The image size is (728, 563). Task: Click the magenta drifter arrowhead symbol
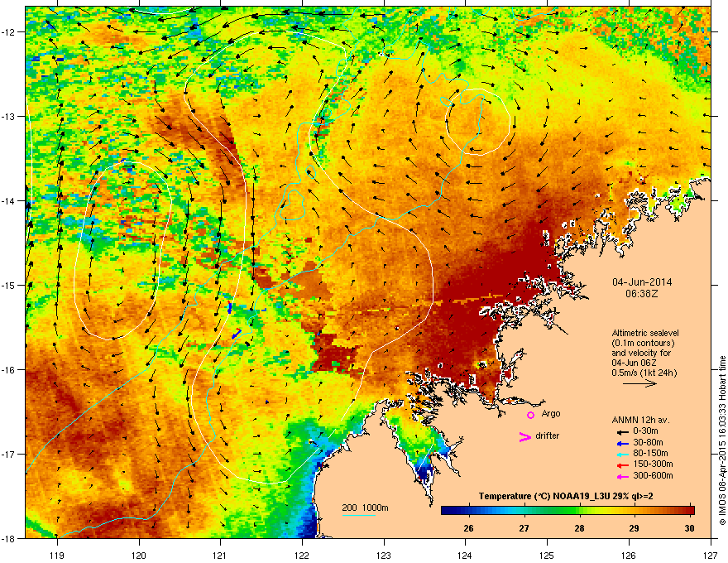pos(524,436)
